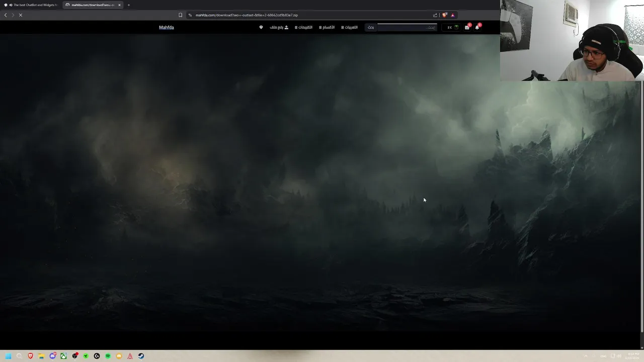Open the notifications bell icon
This screenshot has height=362, width=644.
click(477, 28)
